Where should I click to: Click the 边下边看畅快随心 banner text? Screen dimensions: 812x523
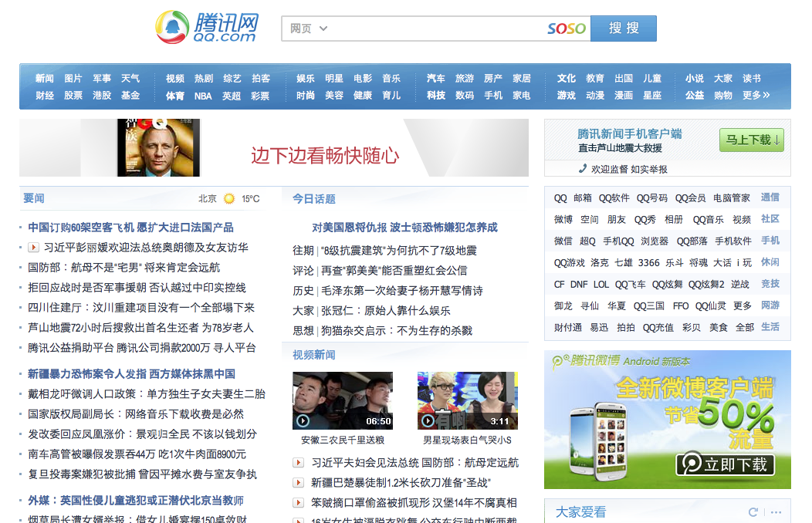tap(325, 155)
